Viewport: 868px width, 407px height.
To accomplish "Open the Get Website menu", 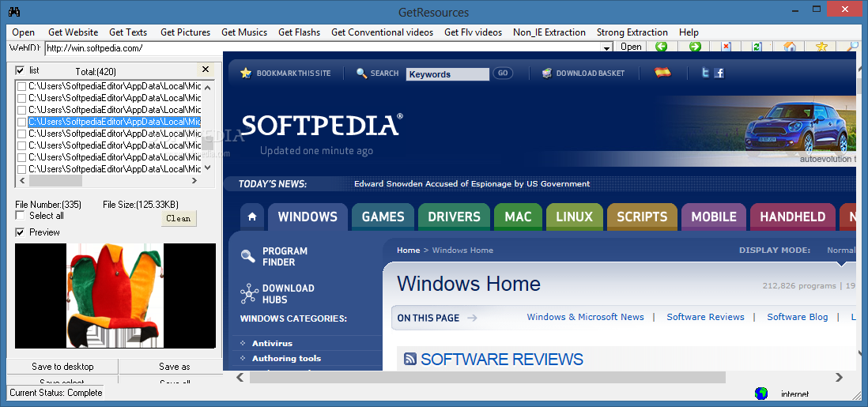I will [73, 32].
